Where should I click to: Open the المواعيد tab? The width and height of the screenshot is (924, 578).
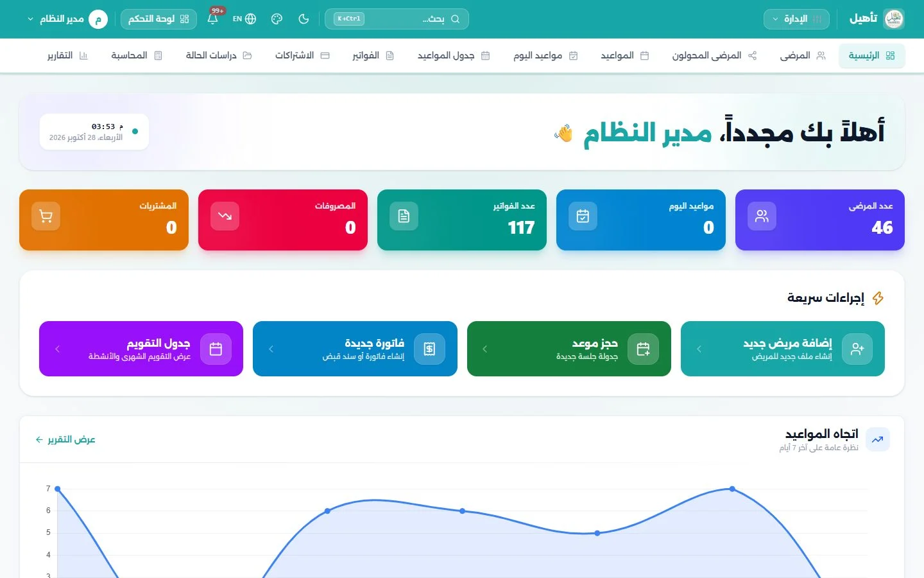click(x=624, y=56)
